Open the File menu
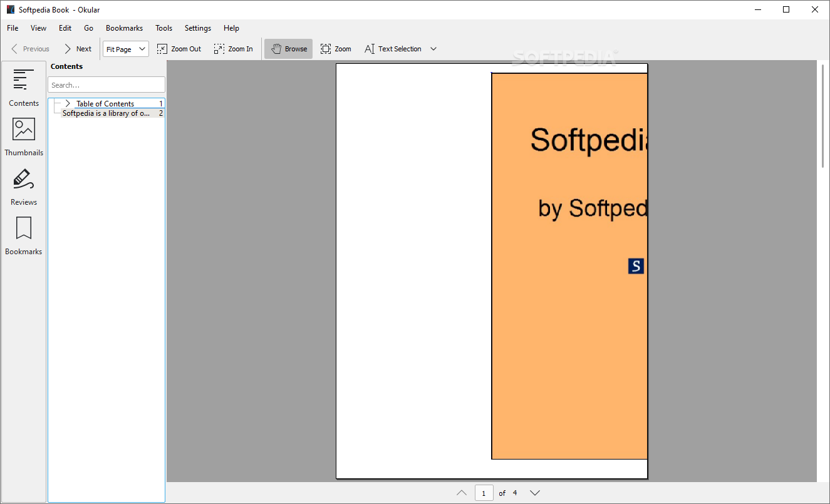Viewport: 830px width, 504px height. pos(13,28)
